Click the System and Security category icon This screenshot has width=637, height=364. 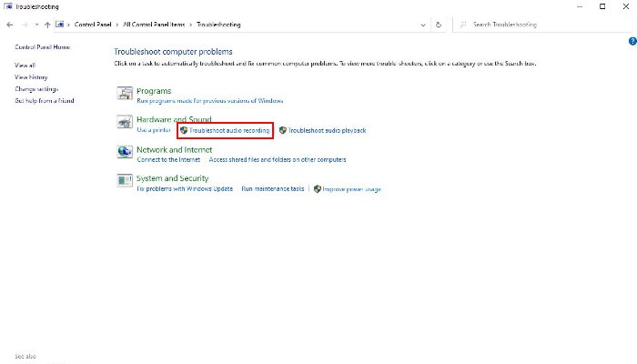point(125,182)
